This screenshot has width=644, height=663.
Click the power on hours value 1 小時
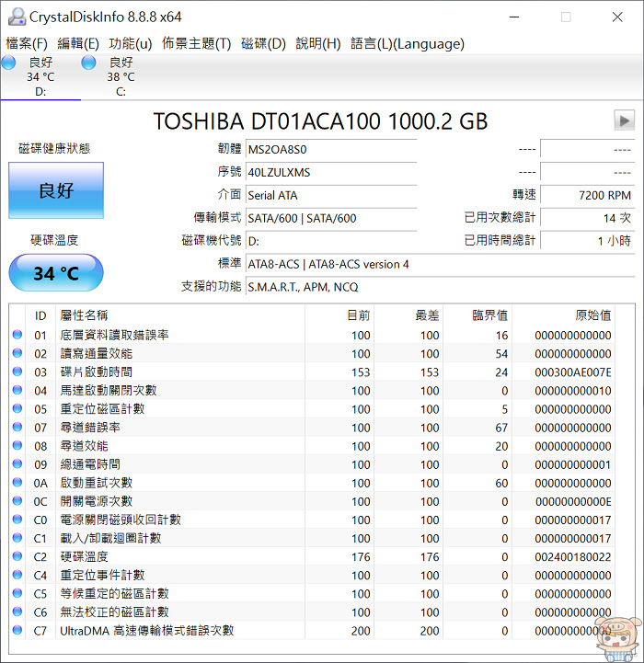[587, 241]
